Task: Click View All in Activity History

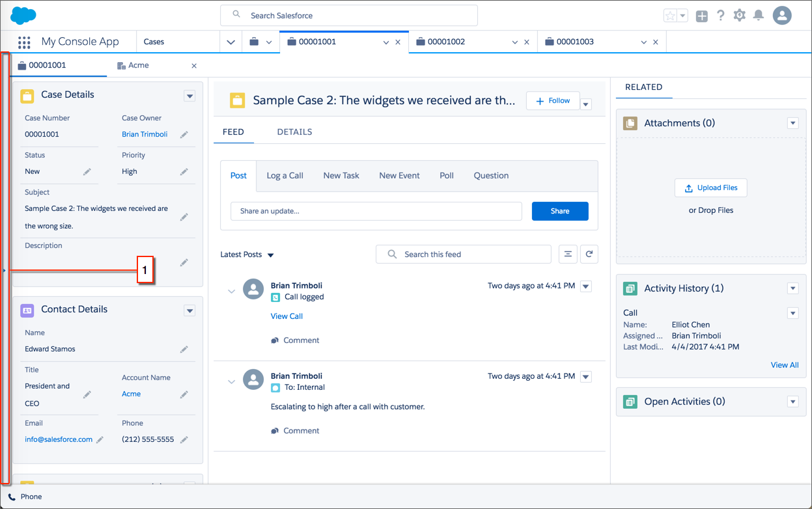Action: coord(785,365)
